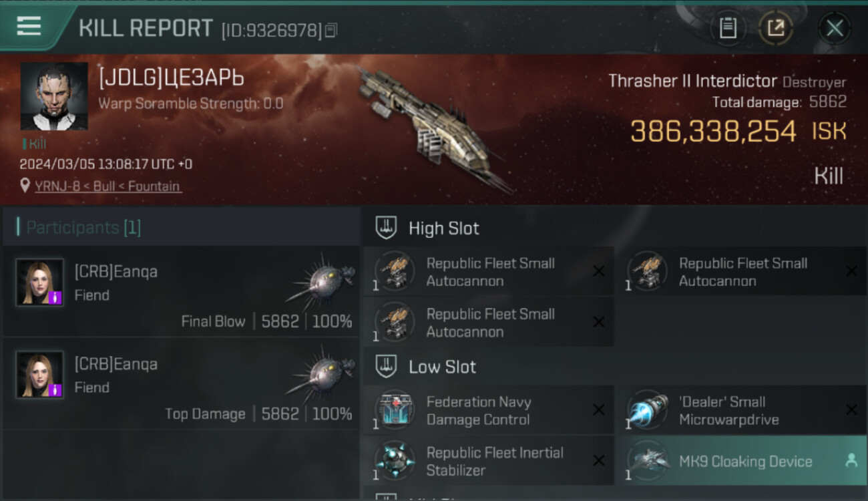Open YRNJ-8 < Bull < Fountain location link

coord(107,186)
